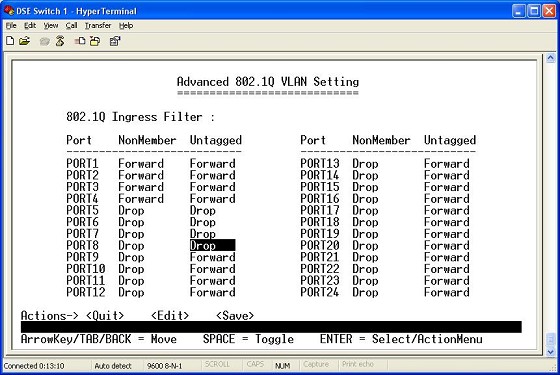Click the PORT10 label

coord(86,269)
